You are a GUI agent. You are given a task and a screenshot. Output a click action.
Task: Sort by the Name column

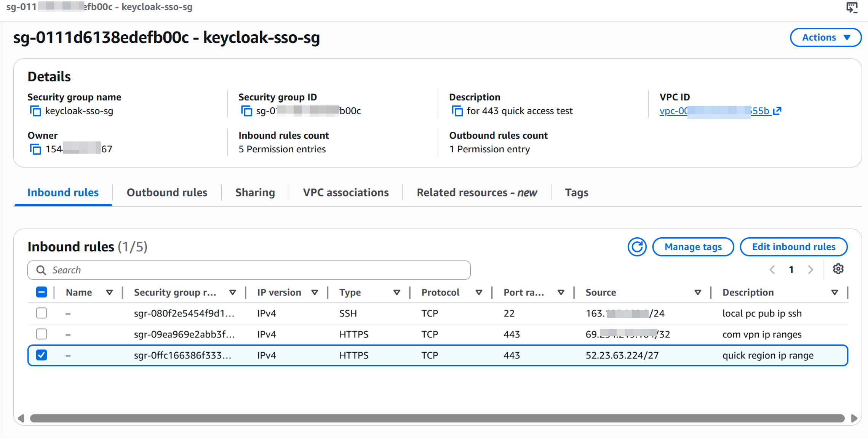click(109, 293)
